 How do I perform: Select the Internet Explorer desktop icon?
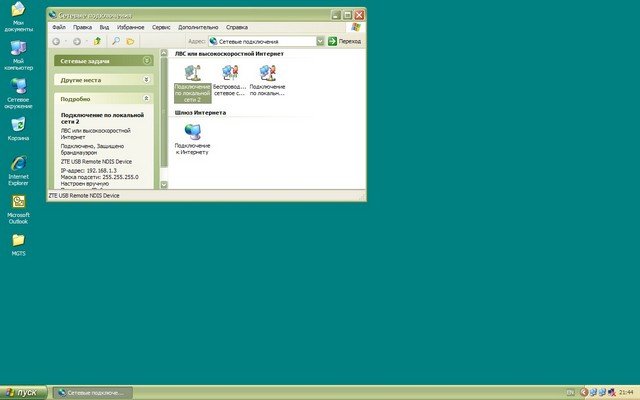[x=18, y=164]
